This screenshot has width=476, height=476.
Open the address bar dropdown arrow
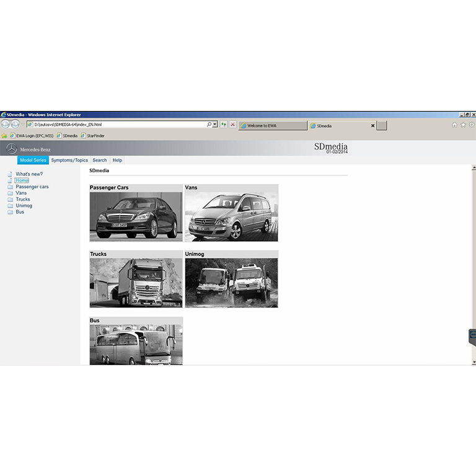point(215,125)
